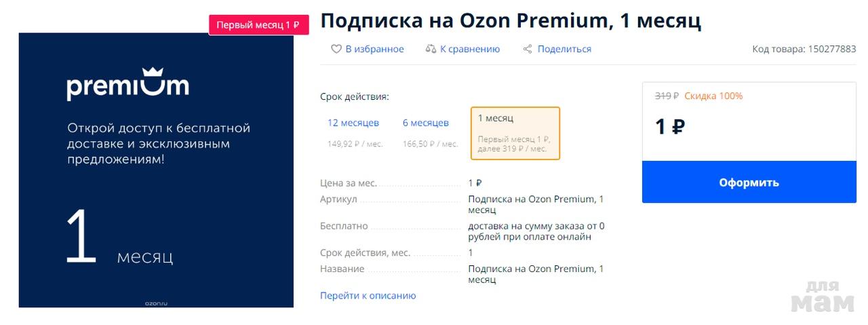Click the Первый месяц 1 ₽ badge
Viewport: 868px width, 325px height.
pos(258,25)
